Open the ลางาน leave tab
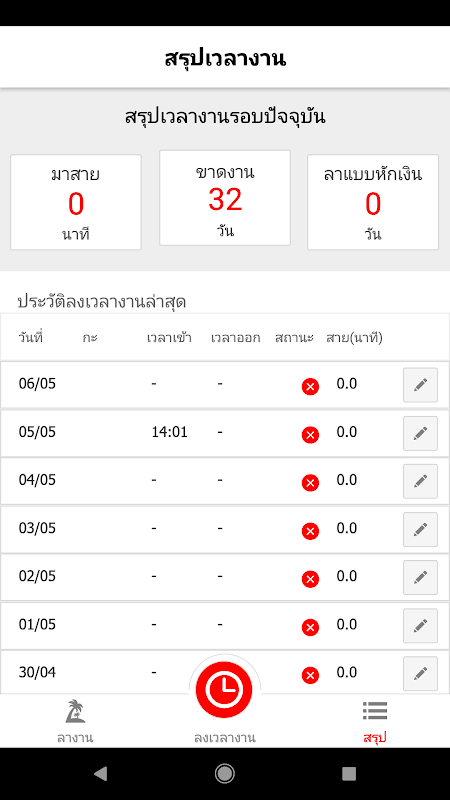The width and height of the screenshot is (450, 800). coord(75,720)
